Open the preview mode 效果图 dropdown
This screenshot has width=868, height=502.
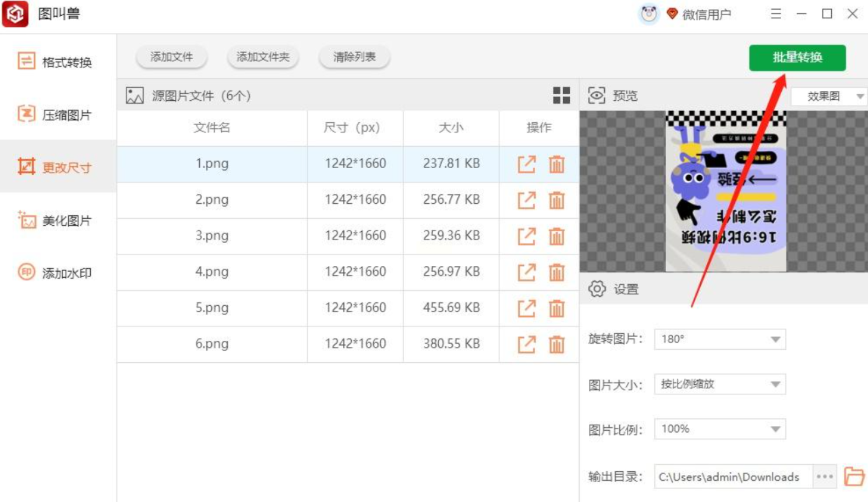pyautogui.click(x=829, y=96)
